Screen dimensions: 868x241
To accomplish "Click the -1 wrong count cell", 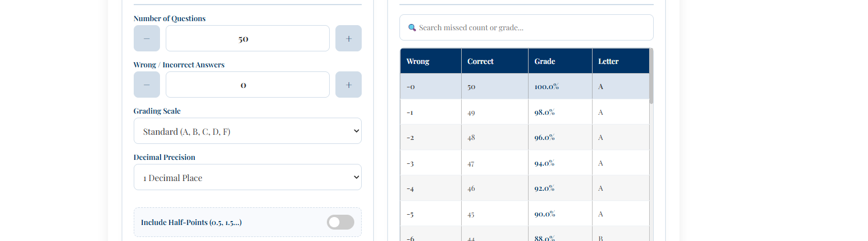I will (x=431, y=112).
